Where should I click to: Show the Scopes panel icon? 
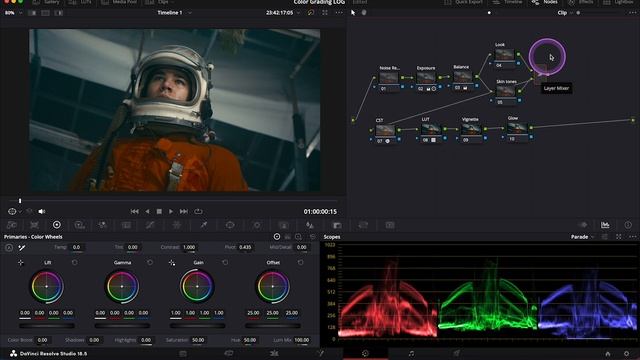pos(605,225)
